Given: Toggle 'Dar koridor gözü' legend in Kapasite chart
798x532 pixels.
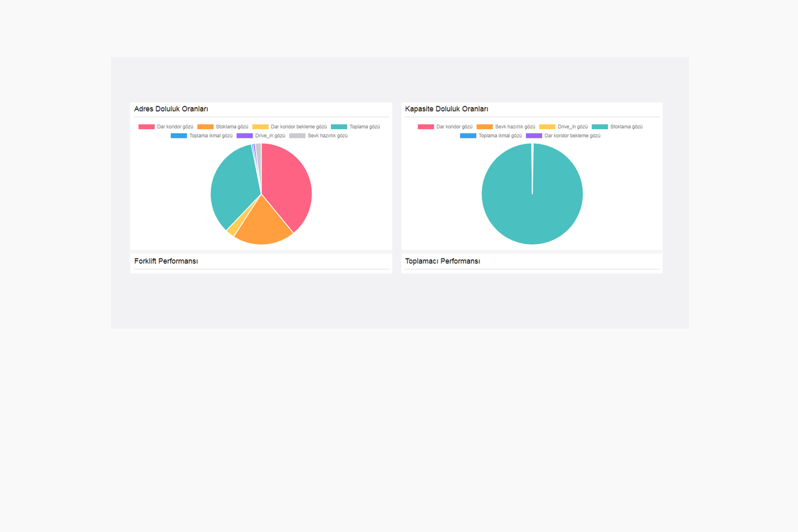Looking at the screenshot, I should pos(446,126).
